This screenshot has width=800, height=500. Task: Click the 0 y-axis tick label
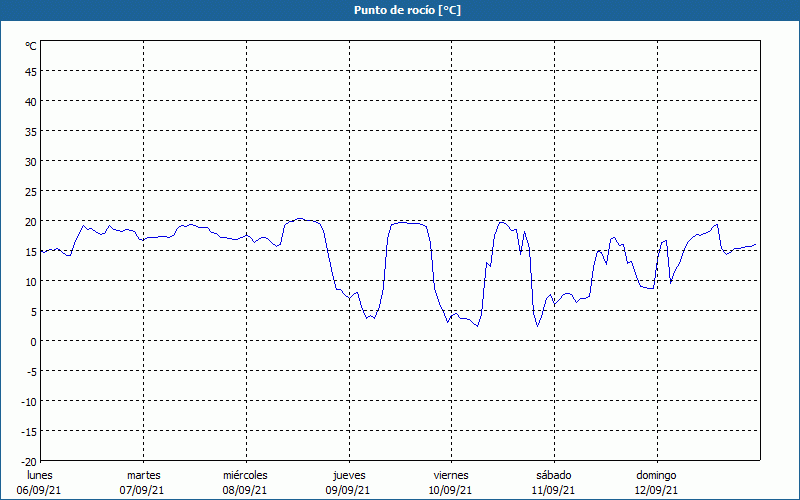pos(33,341)
